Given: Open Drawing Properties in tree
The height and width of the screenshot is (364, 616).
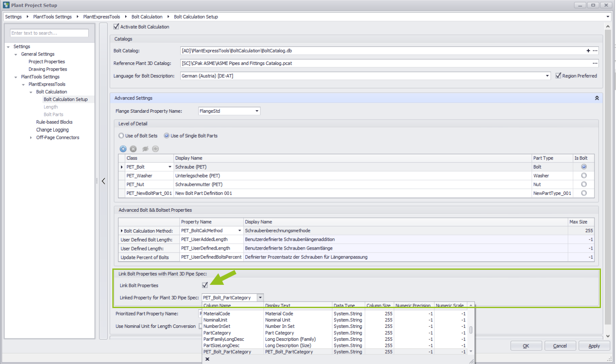Looking at the screenshot, I should click(x=48, y=69).
